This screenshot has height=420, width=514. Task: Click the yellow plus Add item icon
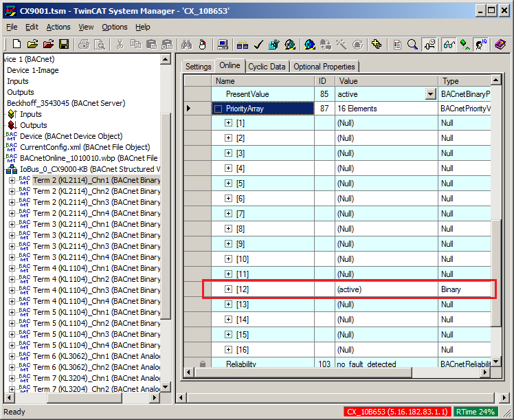coord(377,44)
